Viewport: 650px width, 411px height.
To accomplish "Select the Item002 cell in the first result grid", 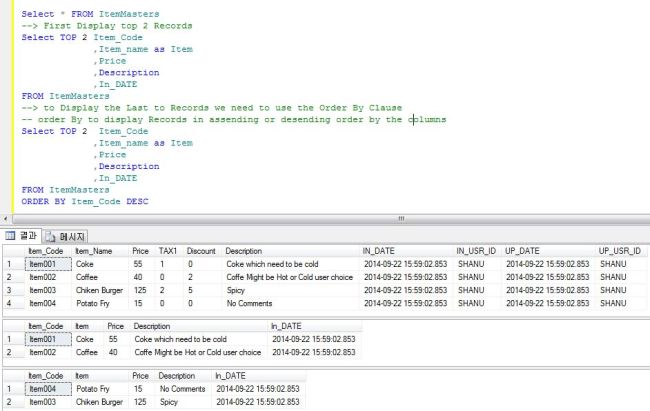I will [x=48, y=277].
